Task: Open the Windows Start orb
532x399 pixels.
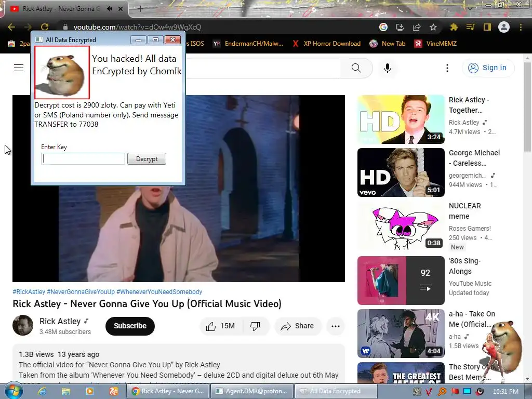Action: pos(14,391)
